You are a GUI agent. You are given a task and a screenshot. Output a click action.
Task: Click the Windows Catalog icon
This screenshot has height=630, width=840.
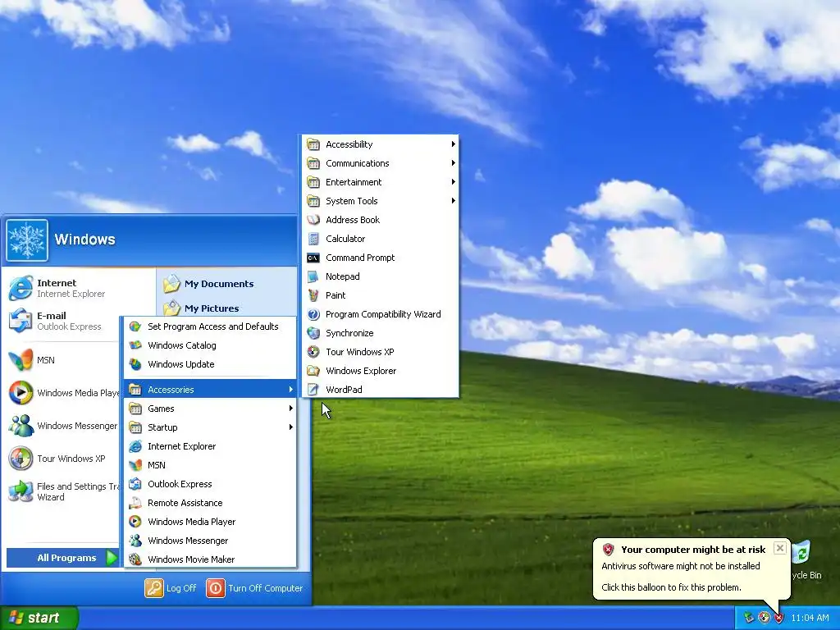click(135, 345)
